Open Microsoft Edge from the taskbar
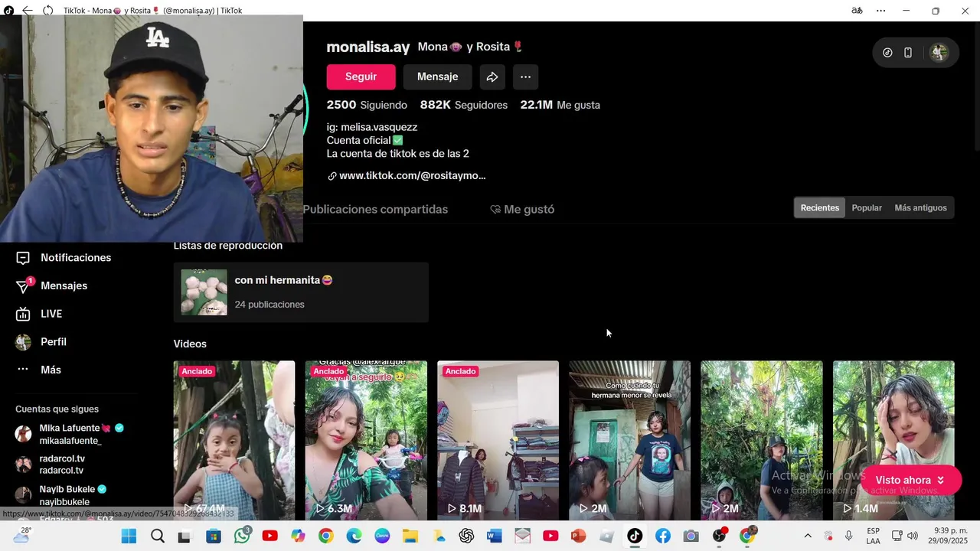The height and width of the screenshot is (551, 980). pos(354,536)
